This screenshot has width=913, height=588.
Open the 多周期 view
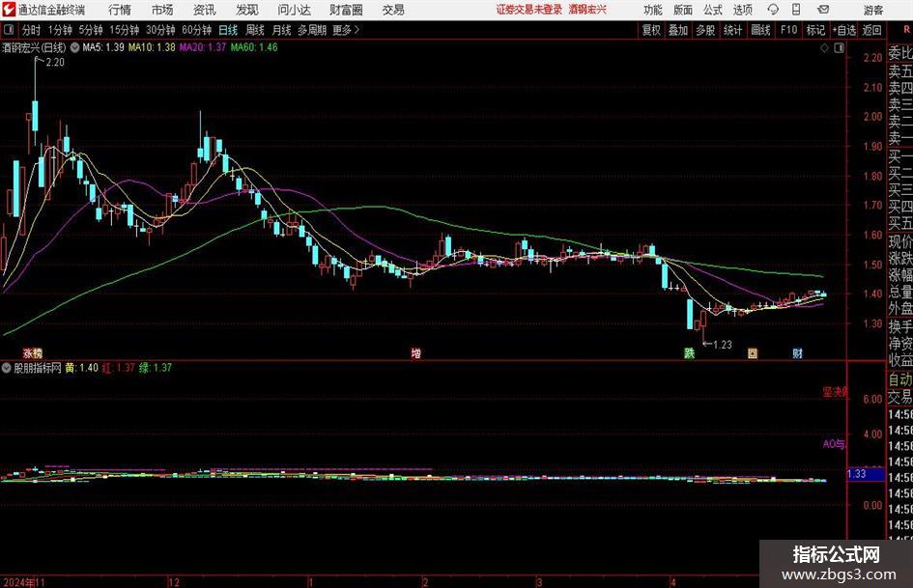coord(312,30)
